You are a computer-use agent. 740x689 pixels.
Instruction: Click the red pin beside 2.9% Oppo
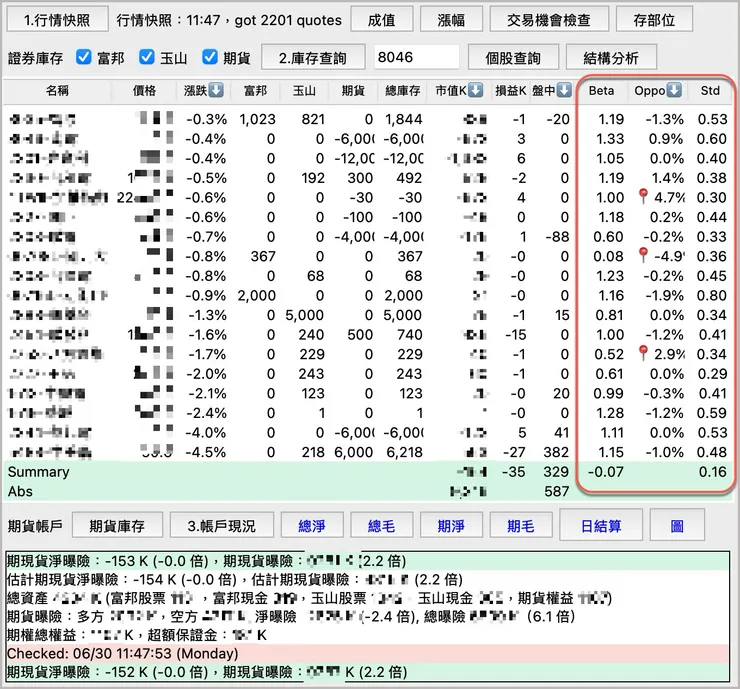(643, 353)
